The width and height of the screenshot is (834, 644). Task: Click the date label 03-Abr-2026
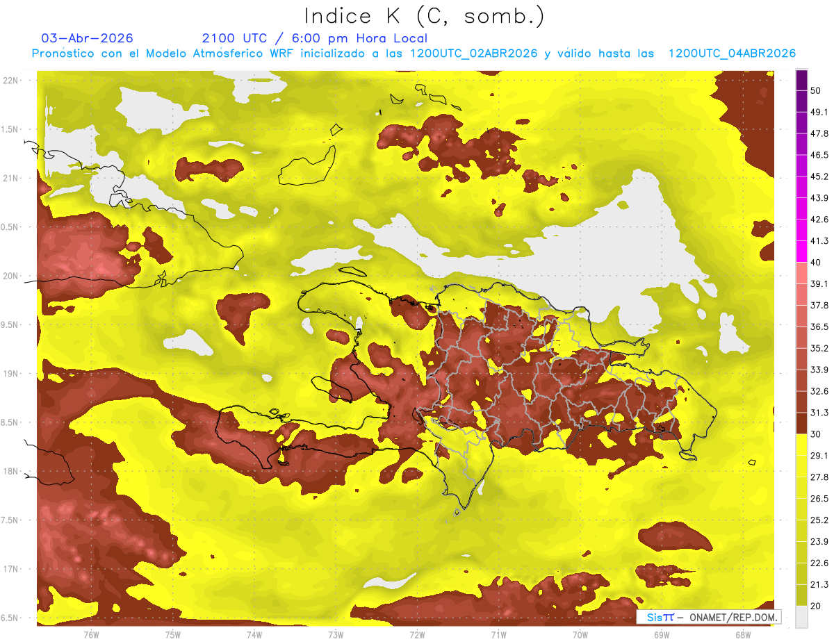click(x=87, y=38)
